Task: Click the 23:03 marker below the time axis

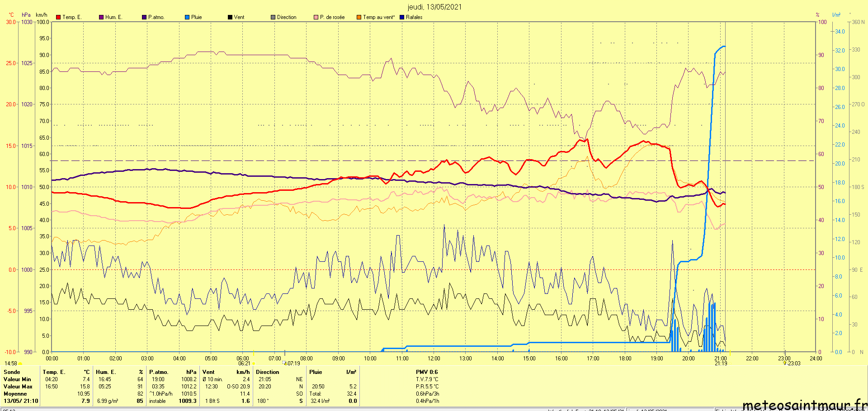Action: coord(785,363)
